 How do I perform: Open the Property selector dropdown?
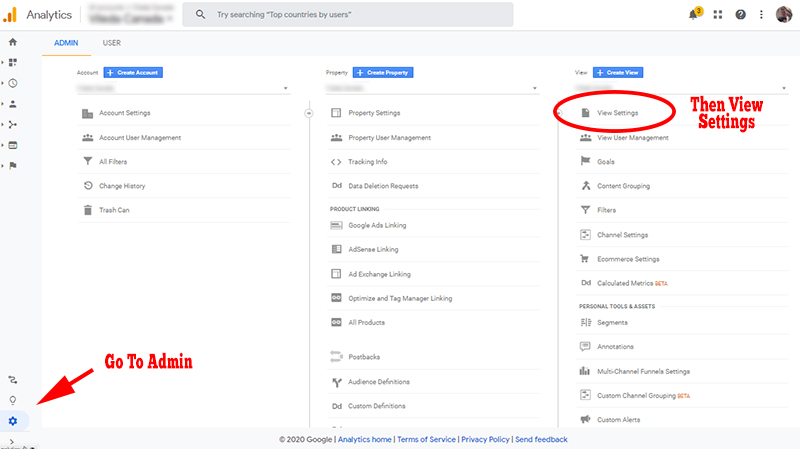pyautogui.click(x=433, y=88)
